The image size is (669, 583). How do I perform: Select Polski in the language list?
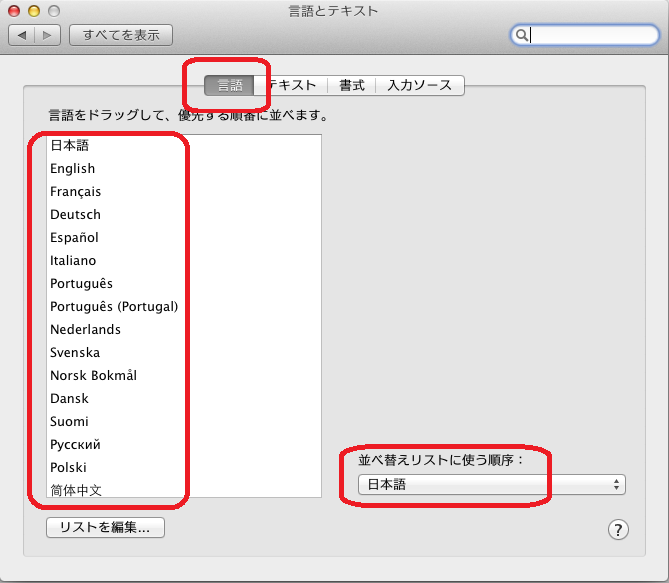coord(184,468)
